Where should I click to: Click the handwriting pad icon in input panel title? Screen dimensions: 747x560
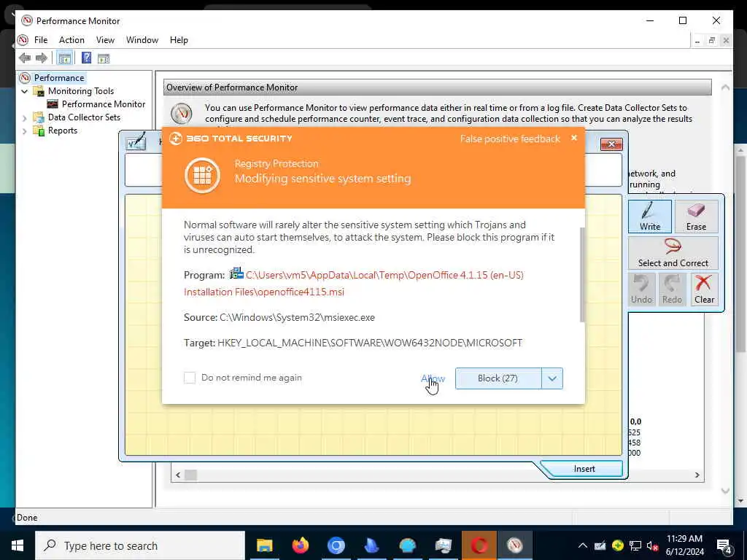pos(136,141)
